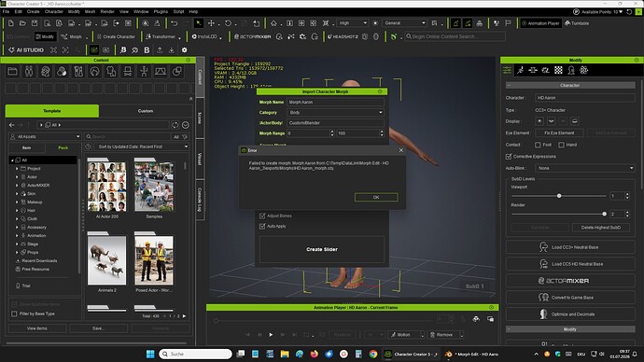644x362 pixels.
Task: Click Delete Highest SubD button
Action: (x=600, y=228)
